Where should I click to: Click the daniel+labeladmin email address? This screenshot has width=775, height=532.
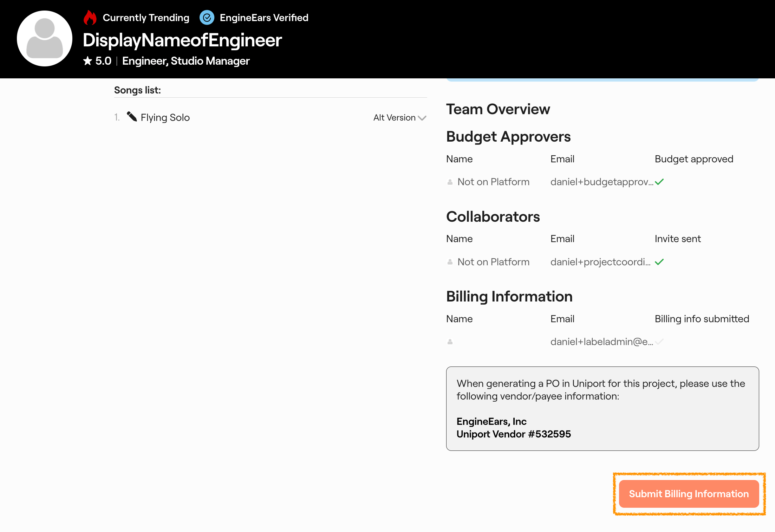[x=602, y=341]
